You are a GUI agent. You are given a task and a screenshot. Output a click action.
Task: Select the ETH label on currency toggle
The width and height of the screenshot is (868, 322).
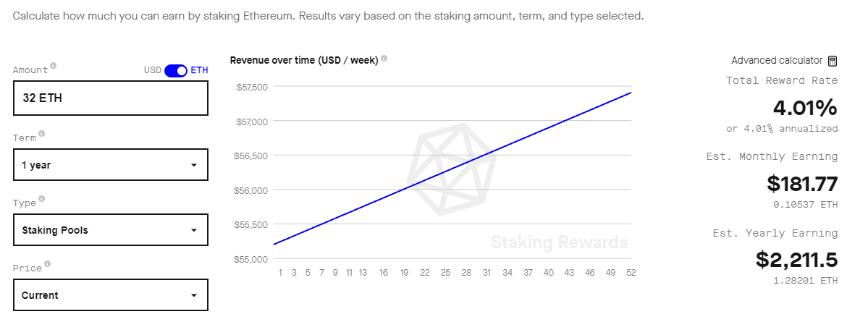199,70
